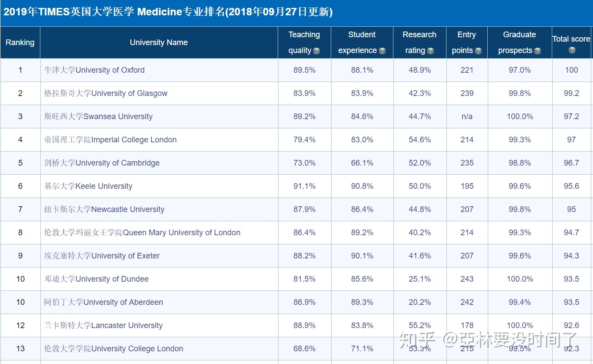Open University of Cambridge link
Screen dimensions: 593x364
pyautogui.click(x=102, y=163)
